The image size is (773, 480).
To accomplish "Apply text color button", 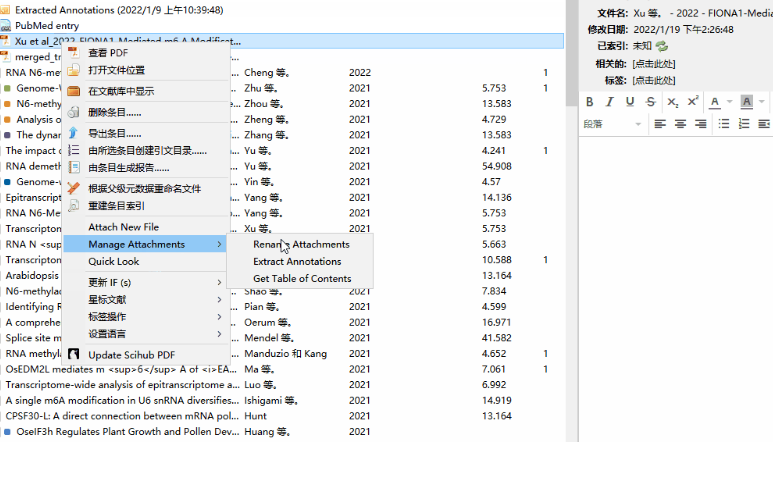I will point(714,102).
